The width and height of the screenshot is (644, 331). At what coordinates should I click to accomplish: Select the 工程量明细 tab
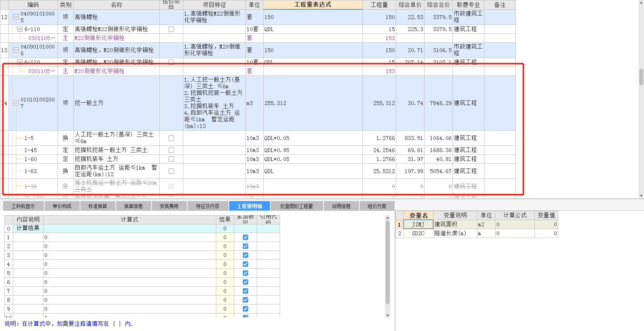pos(249,206)
